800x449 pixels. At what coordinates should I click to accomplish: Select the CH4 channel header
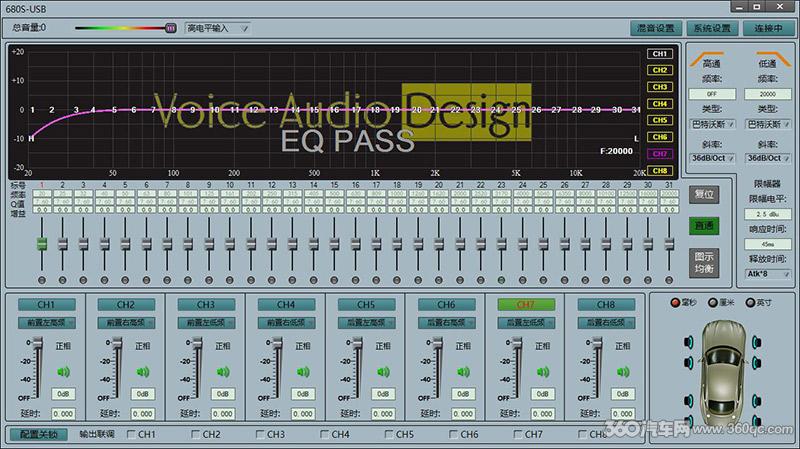pos(286,305)
